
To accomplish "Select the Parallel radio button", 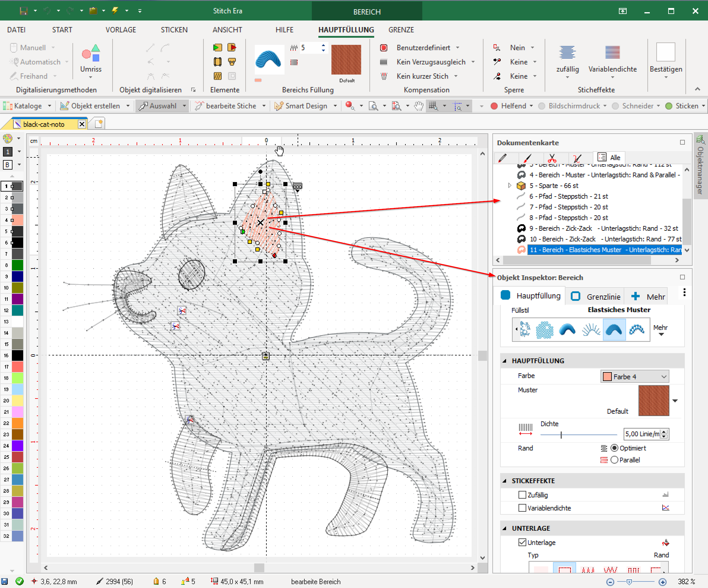I will coord(614,460).
